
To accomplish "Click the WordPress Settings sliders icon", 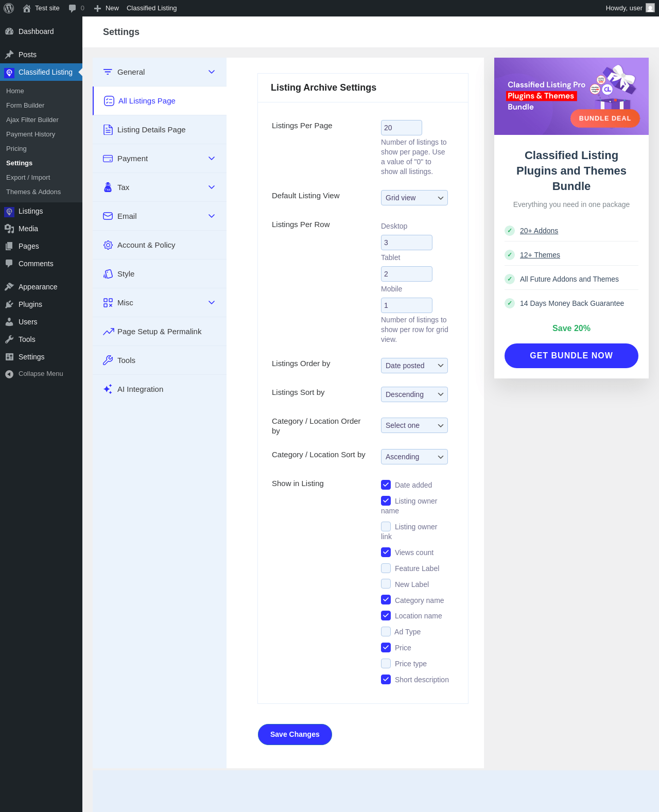I will [9, 357].
